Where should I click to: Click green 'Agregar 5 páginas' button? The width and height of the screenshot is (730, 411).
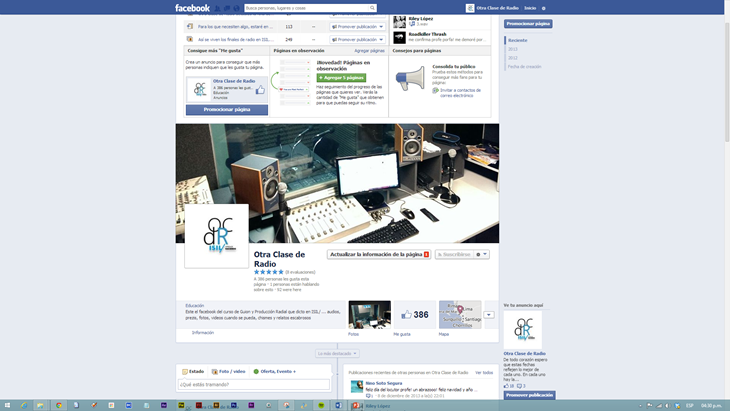[341, 78]
